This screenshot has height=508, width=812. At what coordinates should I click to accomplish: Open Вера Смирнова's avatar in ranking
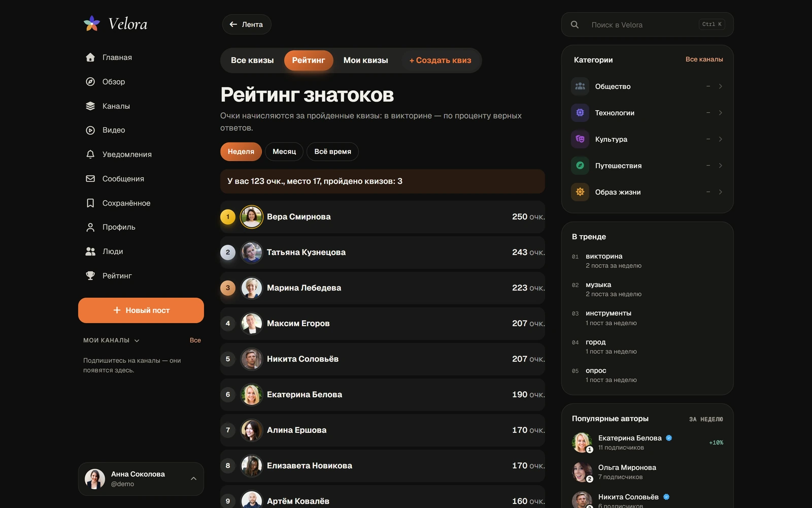(x=251, y=217)
